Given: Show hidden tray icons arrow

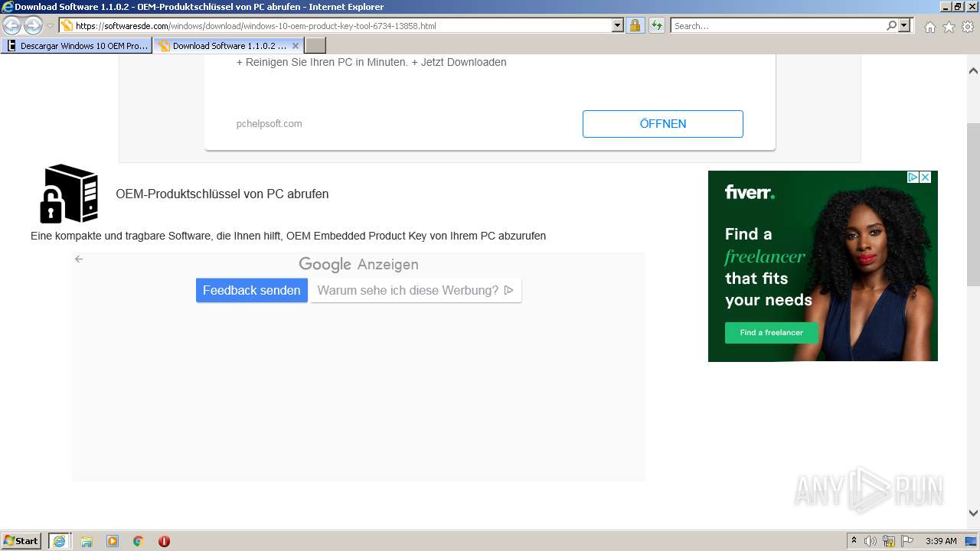Looking at the screenshot, I should [854, 541].
